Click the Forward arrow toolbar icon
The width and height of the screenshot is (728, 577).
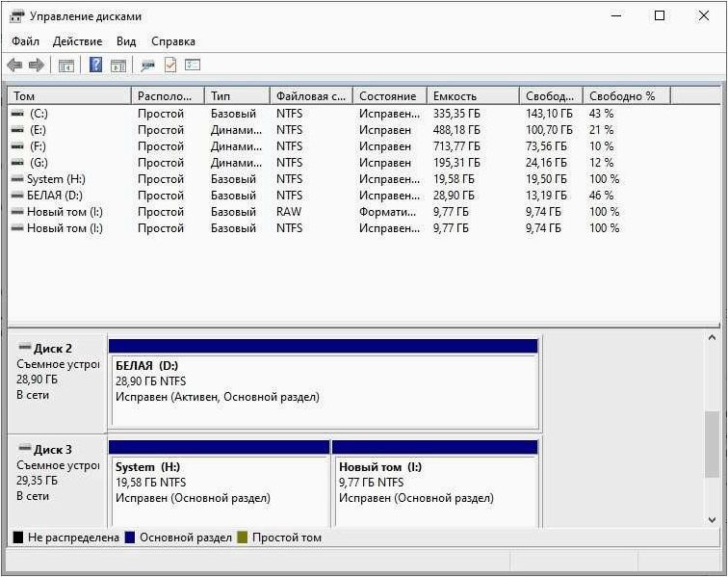pos(37,66)
